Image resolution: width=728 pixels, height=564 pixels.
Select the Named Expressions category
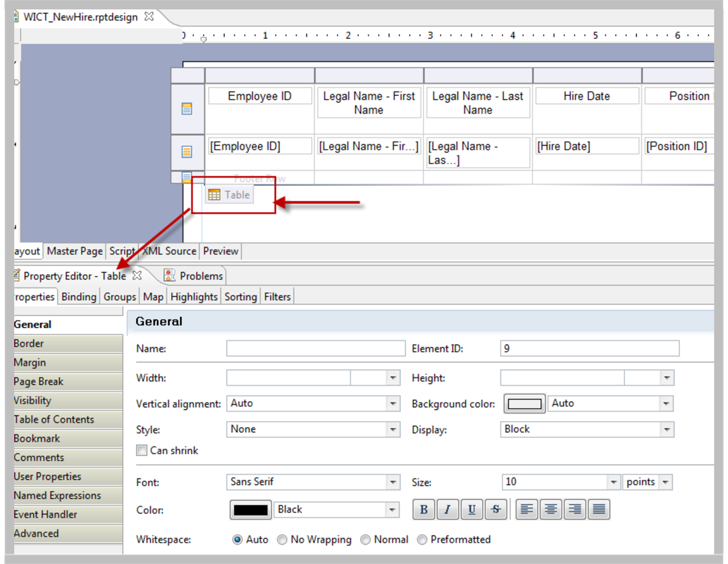pos(67,495)
